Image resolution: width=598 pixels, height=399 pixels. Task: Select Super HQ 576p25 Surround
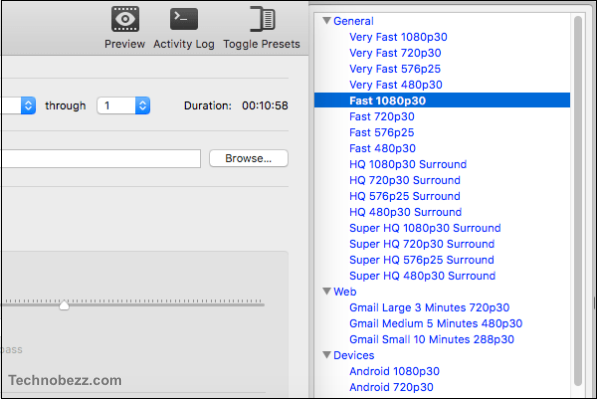tap(422, 260)
